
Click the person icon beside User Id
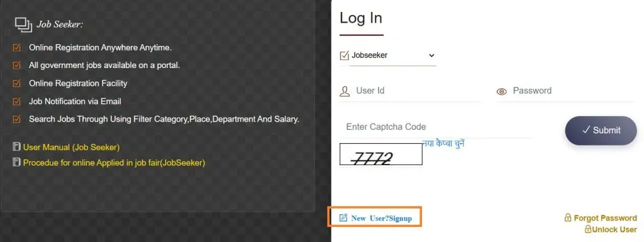345,91
